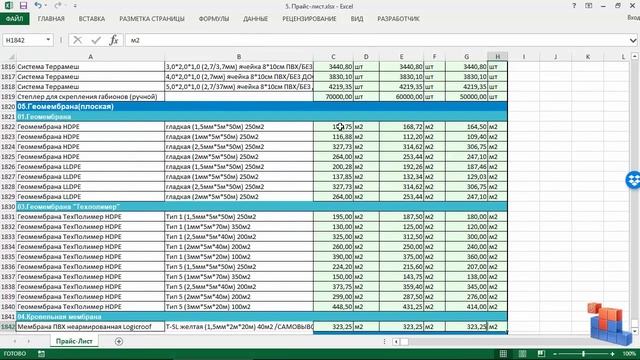Add a new sheet with the plus button
The height and width of the screenshot is (360, 640).
[119, 341]
